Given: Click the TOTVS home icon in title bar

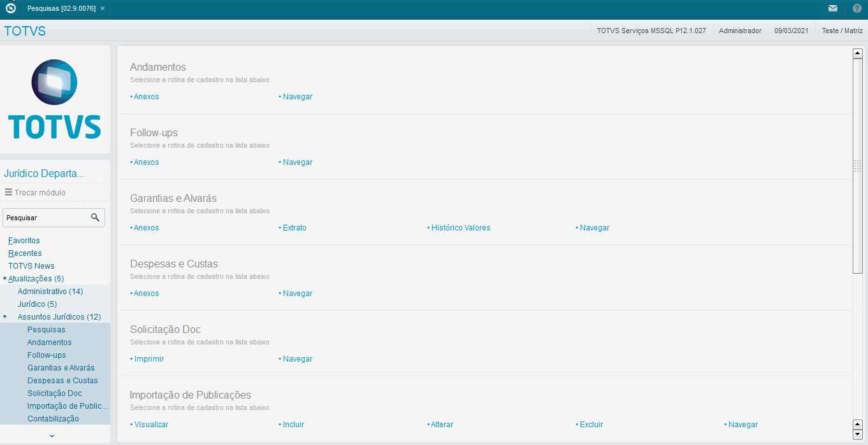Looking at the screenshot, I should tap(10, 8).
